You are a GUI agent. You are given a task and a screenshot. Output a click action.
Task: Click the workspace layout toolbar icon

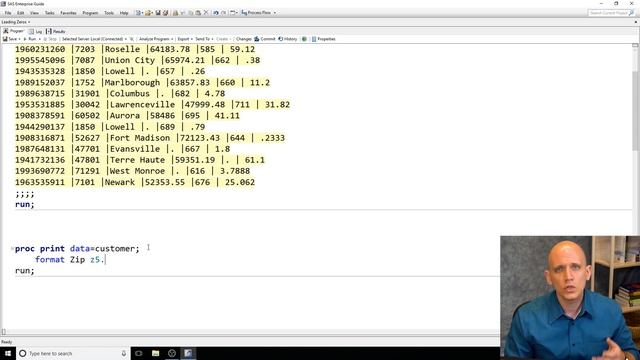(233, 13)
